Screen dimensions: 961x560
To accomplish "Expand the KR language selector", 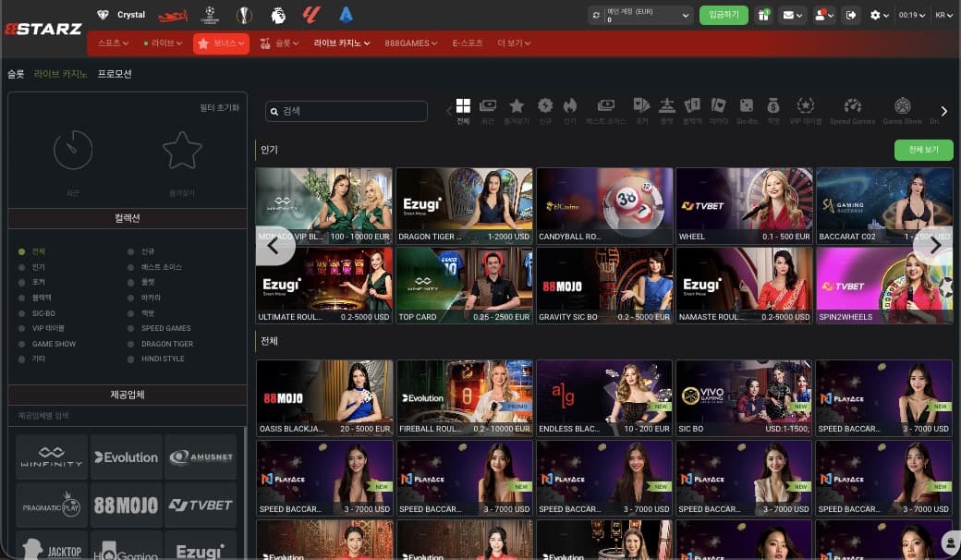I will 943,15.
